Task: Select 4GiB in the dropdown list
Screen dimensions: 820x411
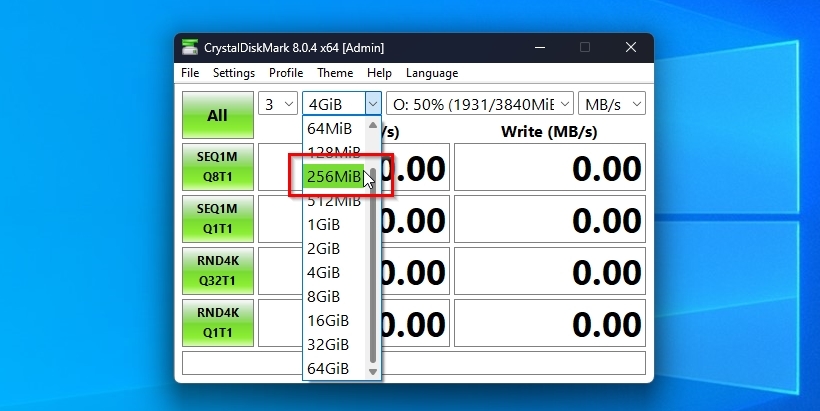Action: (335, 272)
